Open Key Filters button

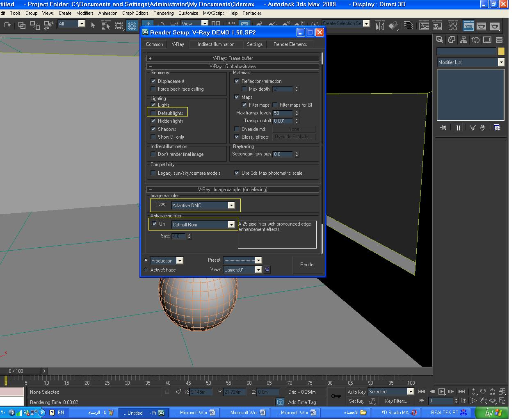397,401
